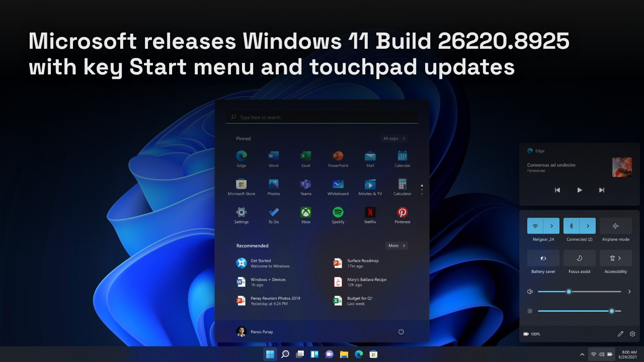The image size is (644, 362).
Task: Open Chat from the taskbar
Action: point(329,354)
